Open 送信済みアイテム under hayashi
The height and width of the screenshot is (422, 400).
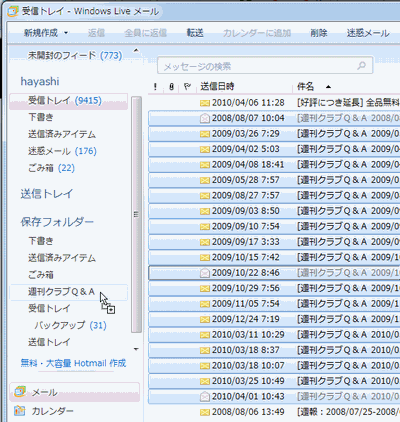coord(62,134)
